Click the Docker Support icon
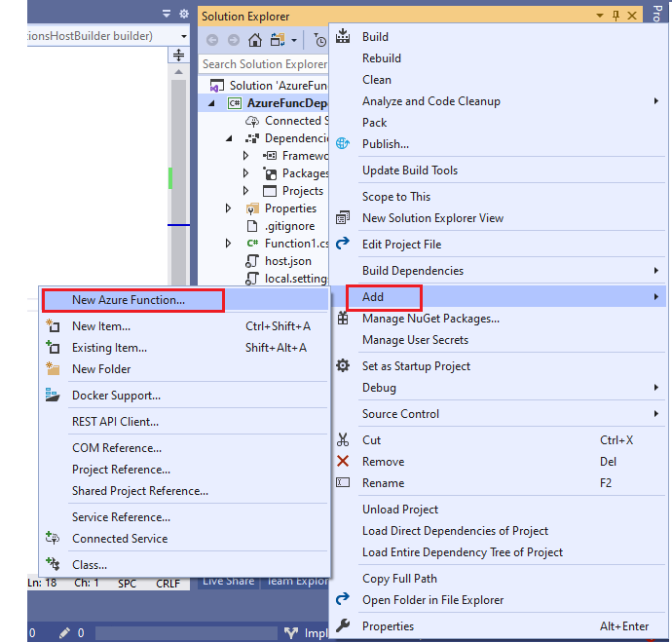This screenshot has width=672, height=643. point(53,395)
